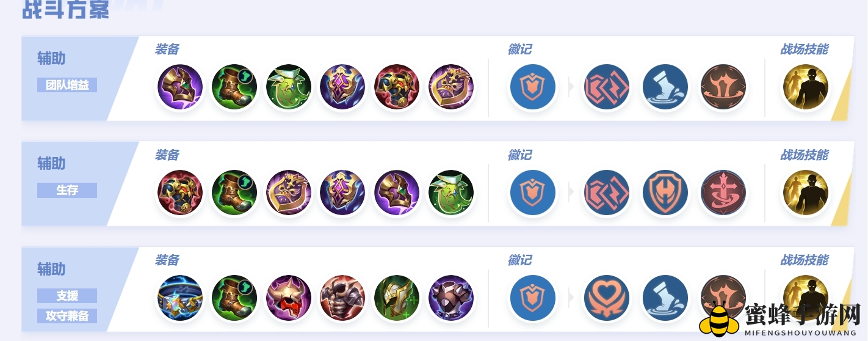Screen dimensions: 868x341
Task: Select the green boots in the 生存 row
Action: (x=234, y=193)
